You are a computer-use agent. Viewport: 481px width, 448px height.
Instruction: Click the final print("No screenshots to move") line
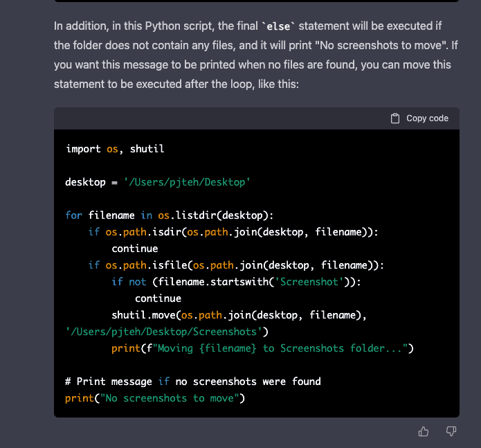156,398
